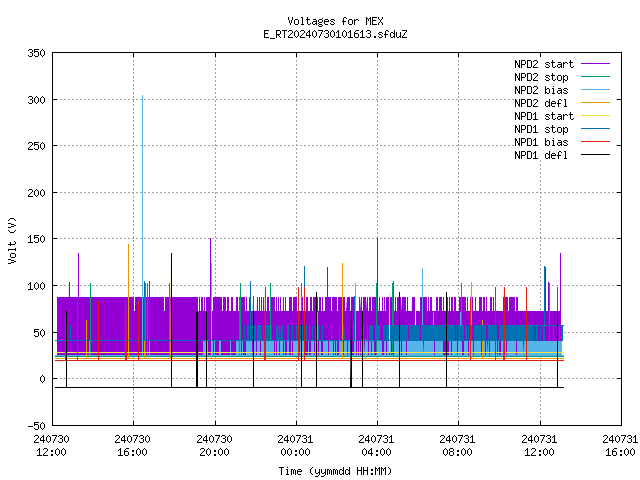Click the light blue NPD2 bias legend line
The width and height of the screenshot is (640, 480).
(595, 90)
